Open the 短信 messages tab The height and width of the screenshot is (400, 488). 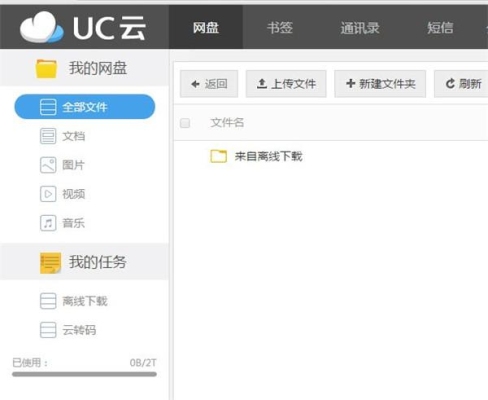point(440,27)
